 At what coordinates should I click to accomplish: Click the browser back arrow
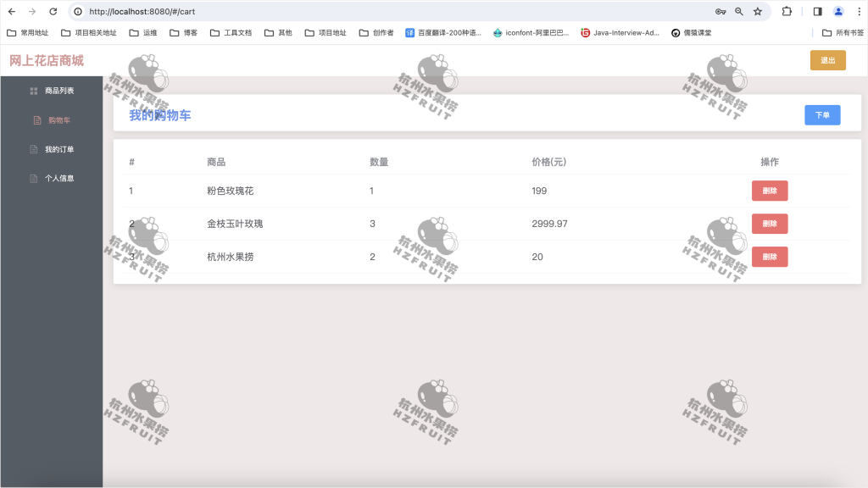click(11, 12)
